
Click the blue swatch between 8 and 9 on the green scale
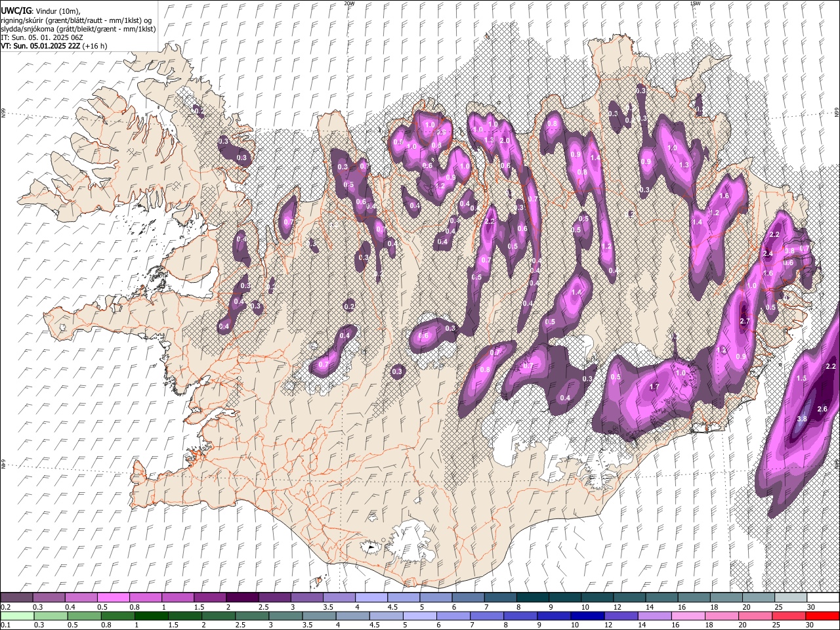pyautogui.click(x=520, y=616)
